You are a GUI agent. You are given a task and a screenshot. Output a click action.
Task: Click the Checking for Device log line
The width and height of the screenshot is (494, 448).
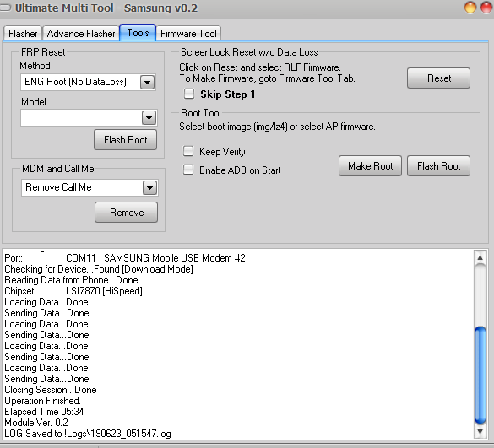(99, 269)
